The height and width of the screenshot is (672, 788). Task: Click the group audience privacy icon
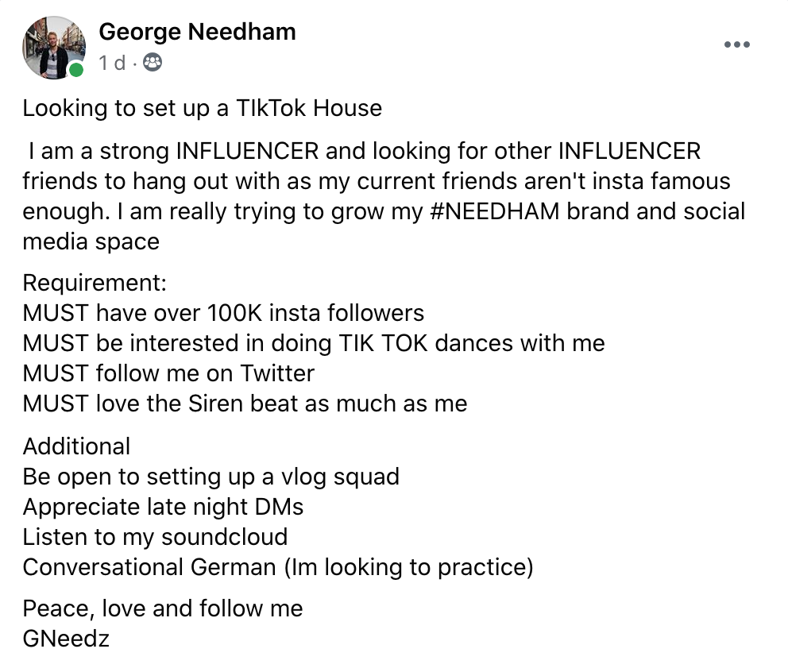[153, 63]
